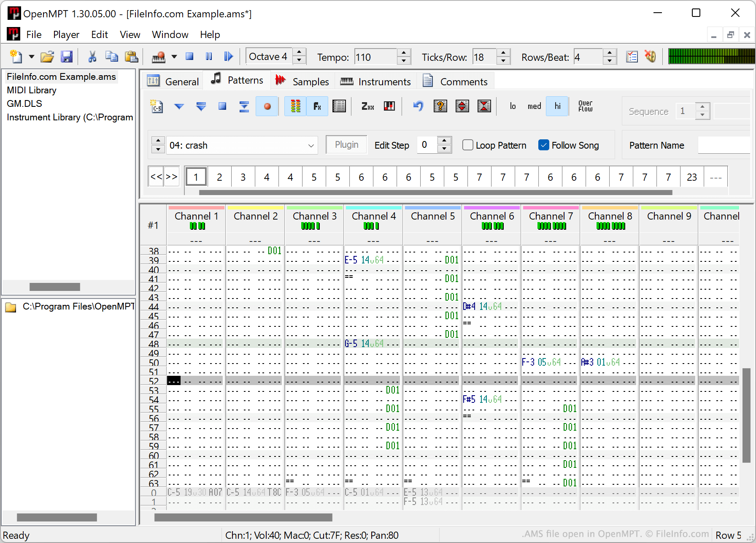Pause song playback
Screen dimensions: 756x543
209,57
